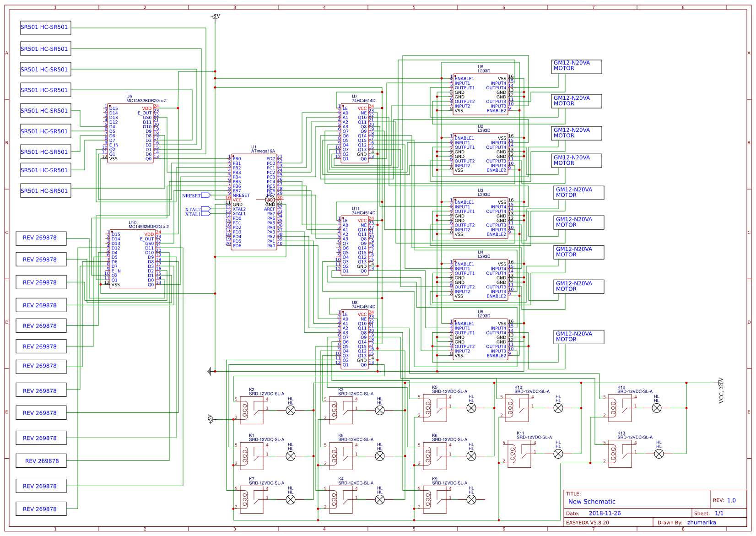Click the New Schematic title text
756x536 pixels.
[x=591, y=502]
